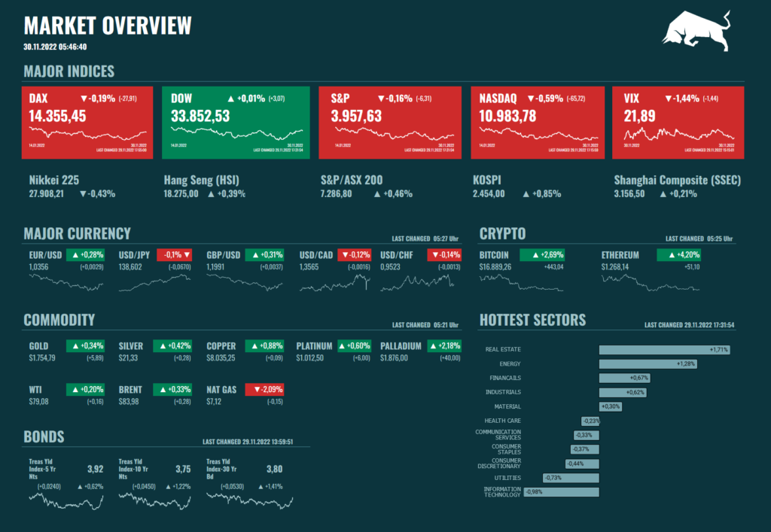The height and width of the screenshot is (532, 771).
Task: Click the Bitcoin price sparkline chart
Action: 521,283
